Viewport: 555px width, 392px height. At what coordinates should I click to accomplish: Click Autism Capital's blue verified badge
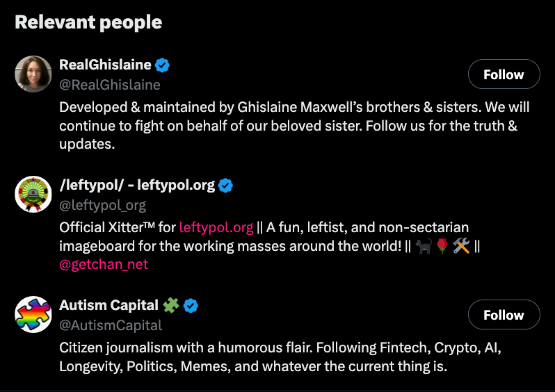pyautogui.click(x=191, y=306)
